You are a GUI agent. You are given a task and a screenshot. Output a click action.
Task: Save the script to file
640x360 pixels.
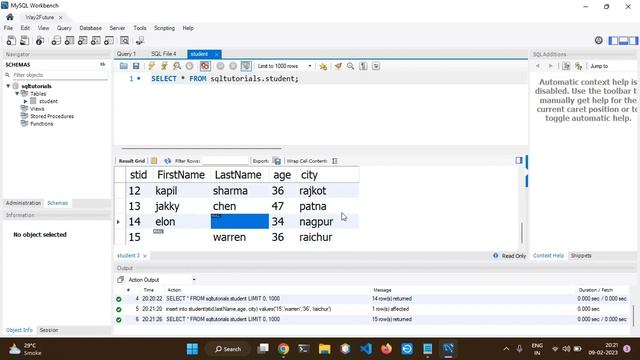[x=136, y=66]
